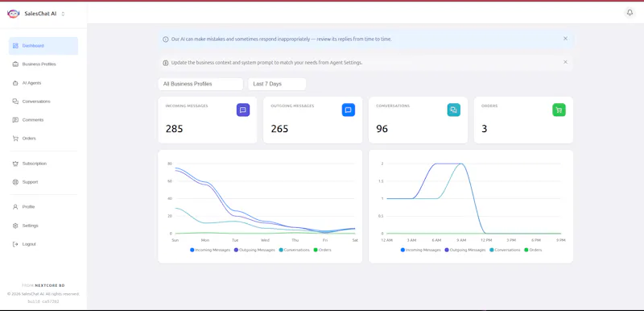
Task: Click the Wed label on weekly chart axis
Action: click(266, 240)
